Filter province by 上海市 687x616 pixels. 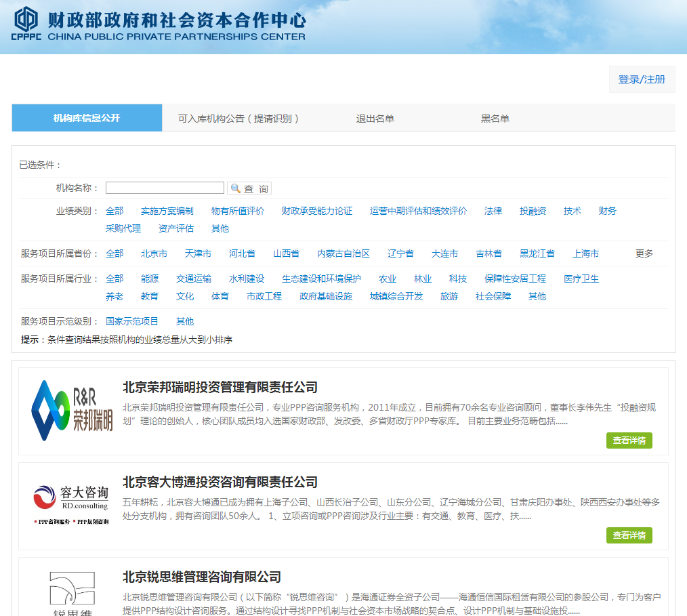(586, 253)
